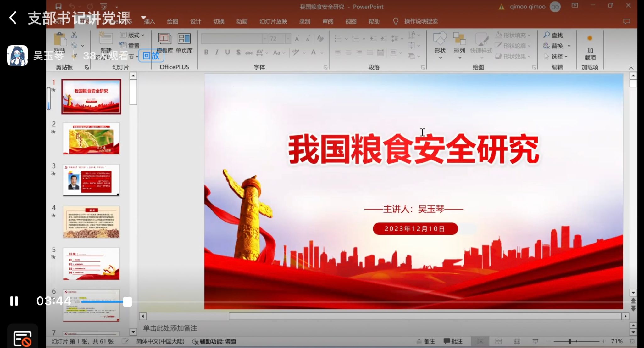Image resolution: width=644 pixels, height=348 pixels.
Task: Click the slide sorter view icon
Action: [x=498, y=341]
